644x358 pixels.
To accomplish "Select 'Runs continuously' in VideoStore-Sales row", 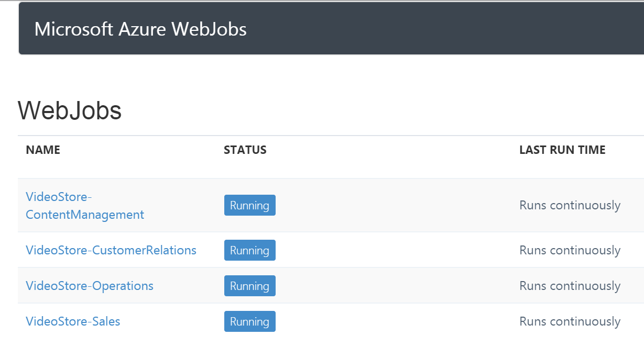I will (570, 321).
